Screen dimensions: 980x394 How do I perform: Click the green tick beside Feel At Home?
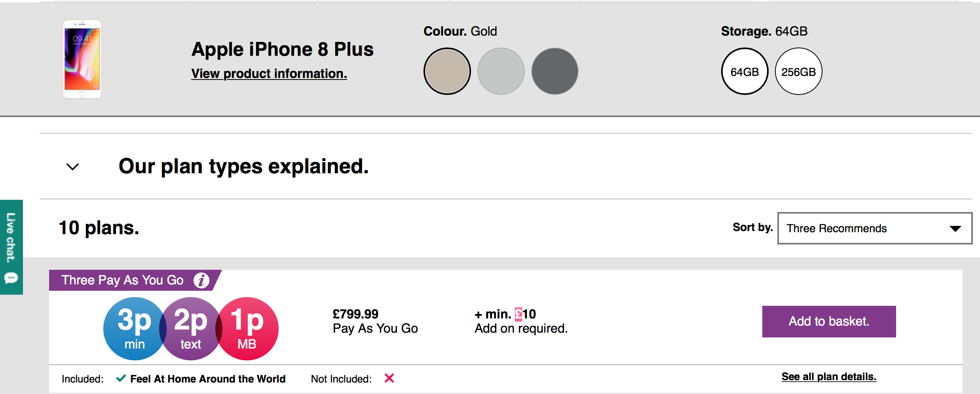pos(121,379)
